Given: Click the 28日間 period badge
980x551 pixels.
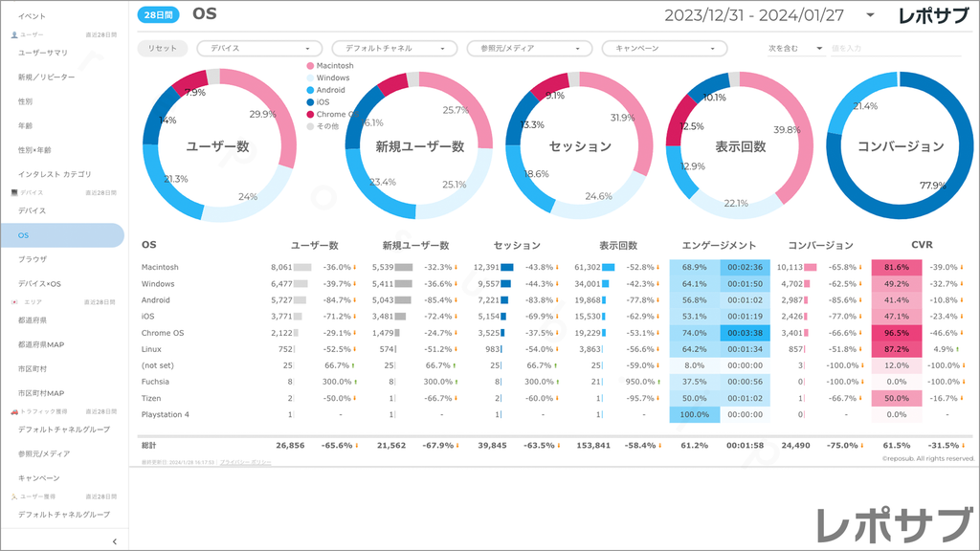Looking at the screenshot, I should (156, 15).
